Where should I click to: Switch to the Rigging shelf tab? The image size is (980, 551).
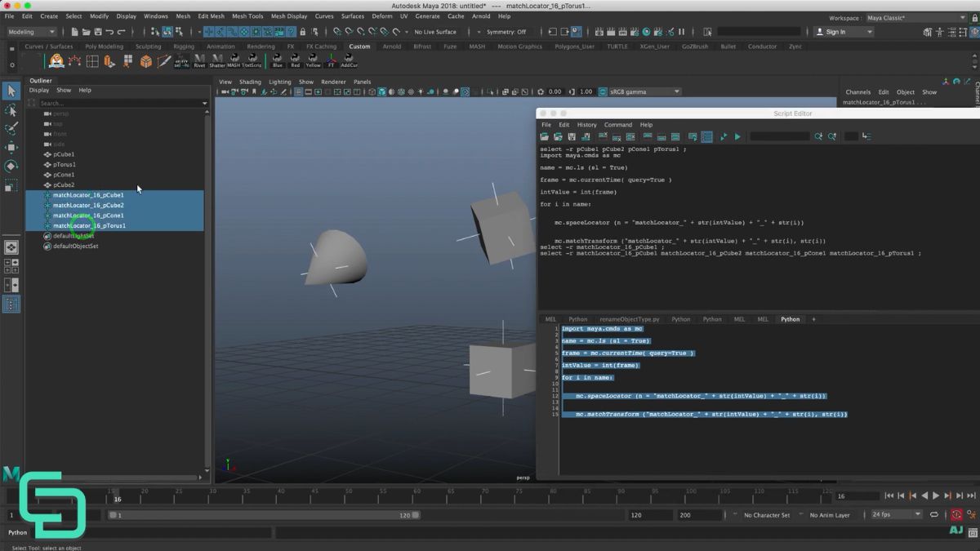click(184, 47)
